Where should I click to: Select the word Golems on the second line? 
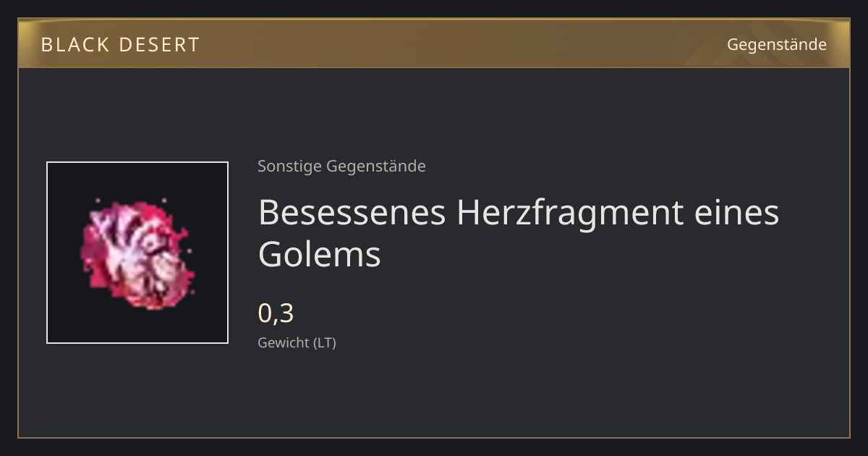click(320, 254)
